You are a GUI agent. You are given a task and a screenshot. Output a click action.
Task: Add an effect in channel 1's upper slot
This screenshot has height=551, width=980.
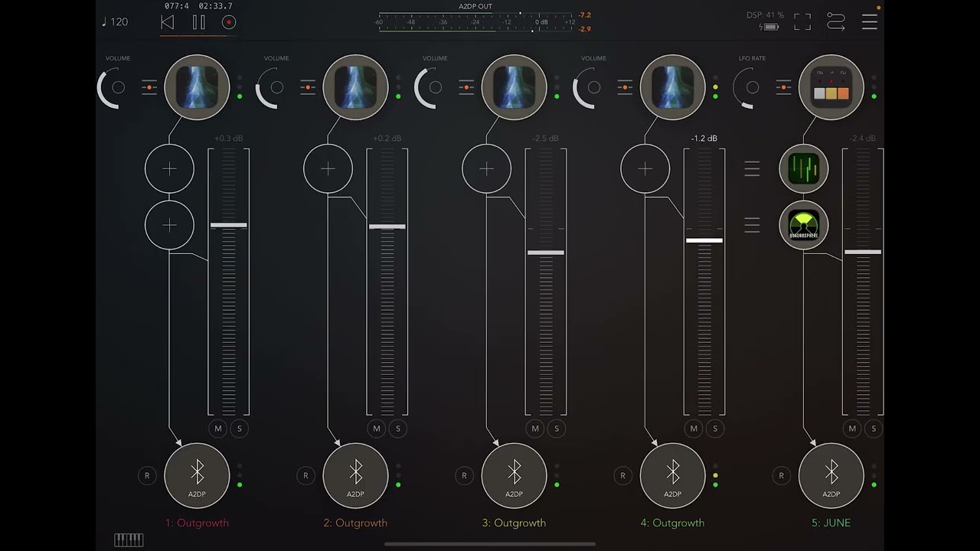169,169
